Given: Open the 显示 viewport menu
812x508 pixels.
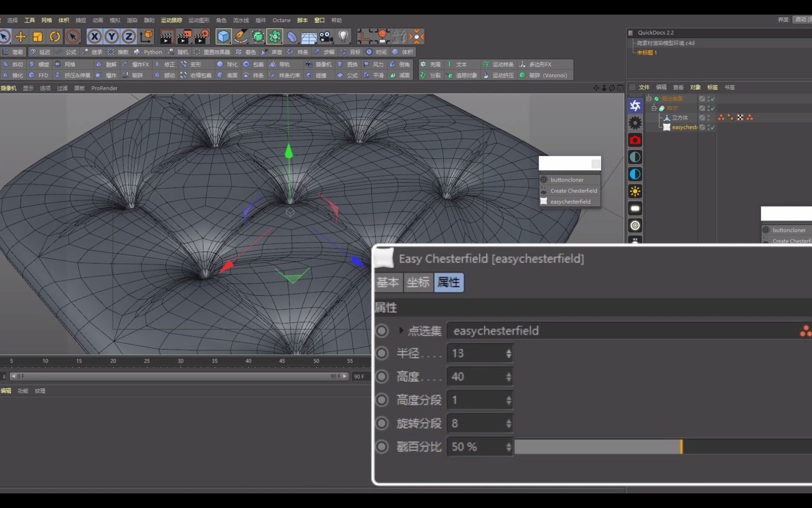Looking at the screenshot, I should [28, 88].
